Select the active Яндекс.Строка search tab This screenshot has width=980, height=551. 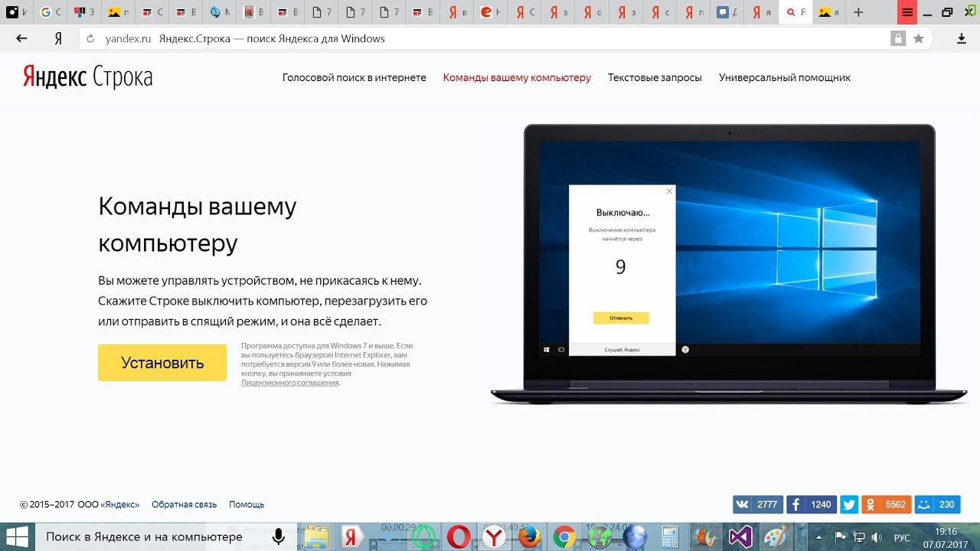[795, 12]
